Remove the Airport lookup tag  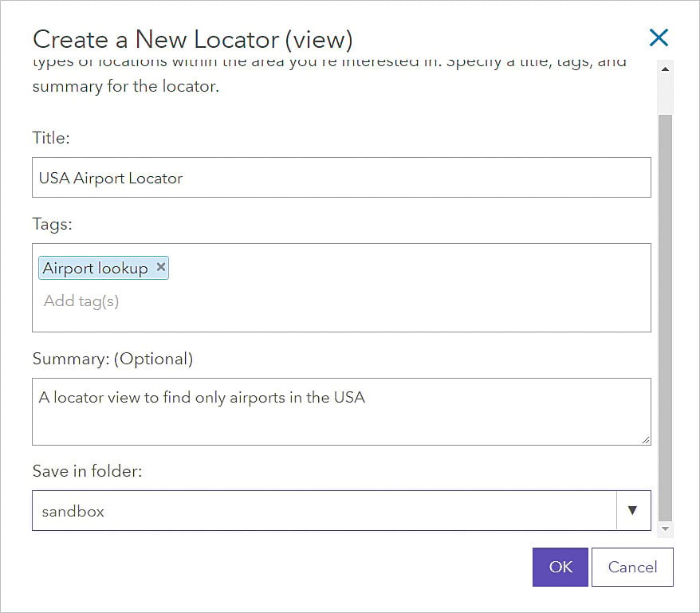tap(161, 267)
